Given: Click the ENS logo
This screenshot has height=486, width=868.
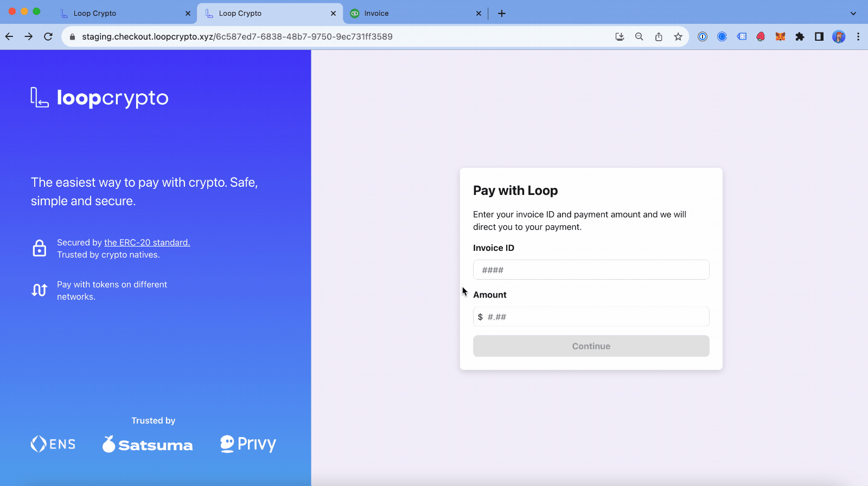Looking at the screenshot, I should pyautogui.click(x=53, y=444).
